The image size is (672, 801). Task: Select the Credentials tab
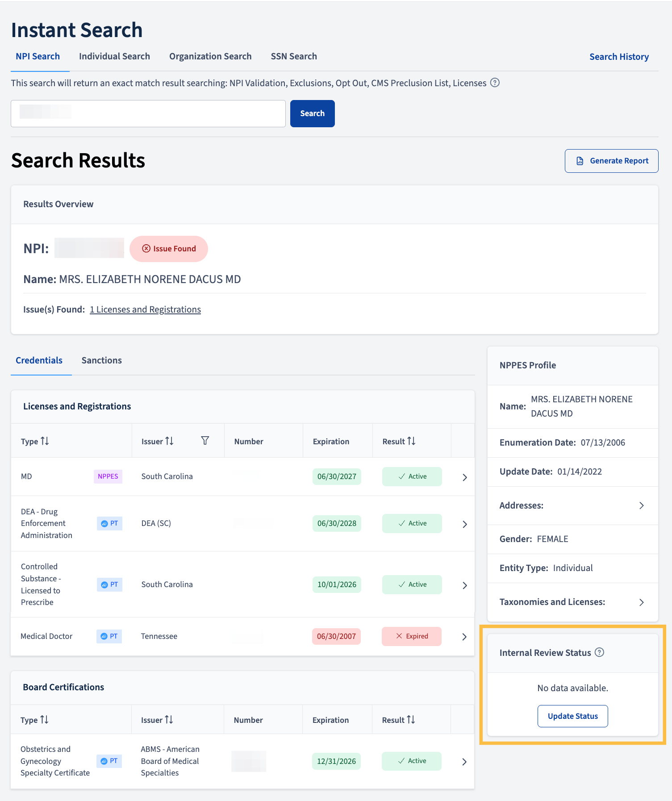(x=39, y=360)
